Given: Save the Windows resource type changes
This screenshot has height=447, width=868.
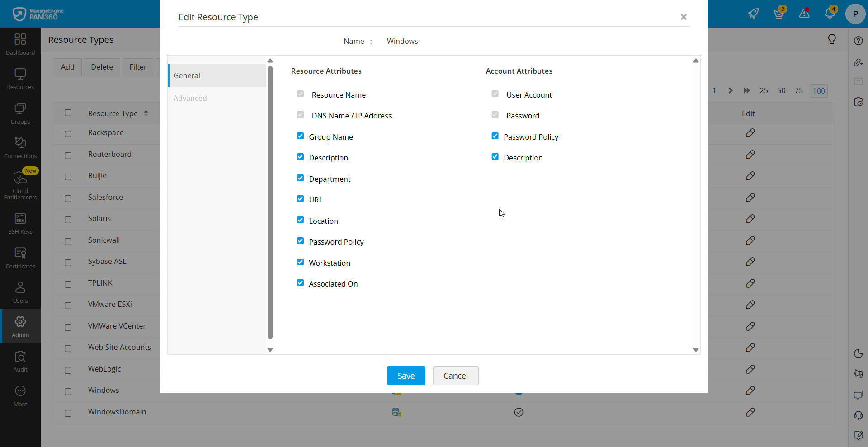Looking at the screenshot, I should click(406, 376).
